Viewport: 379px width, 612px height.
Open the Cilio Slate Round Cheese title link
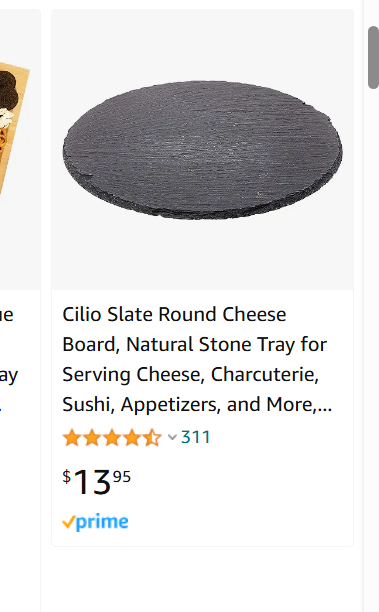[197, 359]
